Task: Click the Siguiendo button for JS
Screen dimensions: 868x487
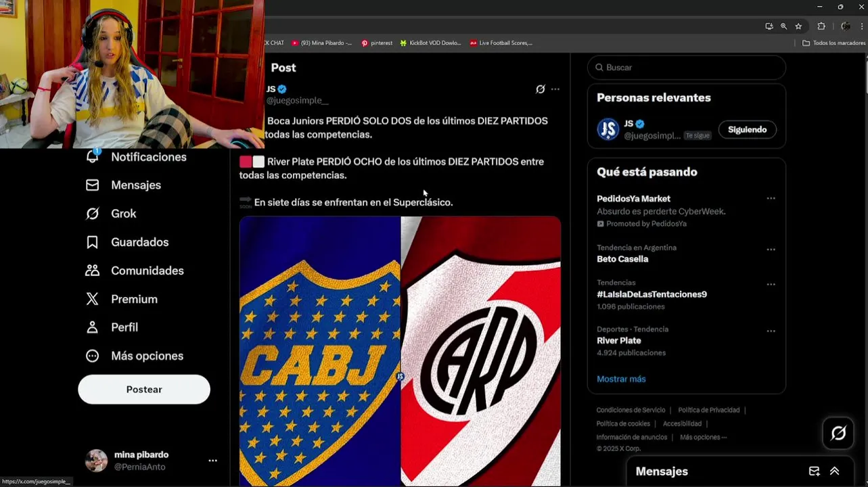Action: tap(747, 129)
